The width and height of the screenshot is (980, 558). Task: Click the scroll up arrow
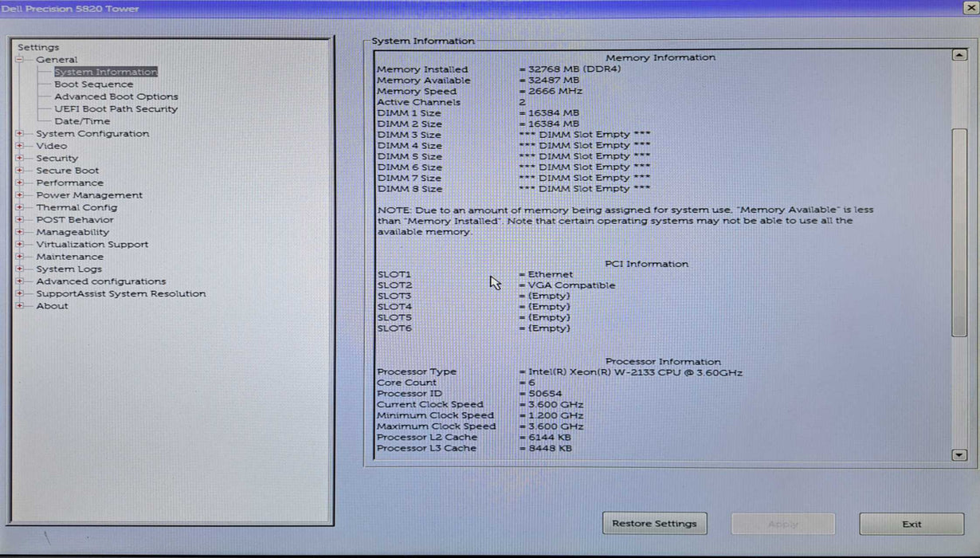pos(959,56)
